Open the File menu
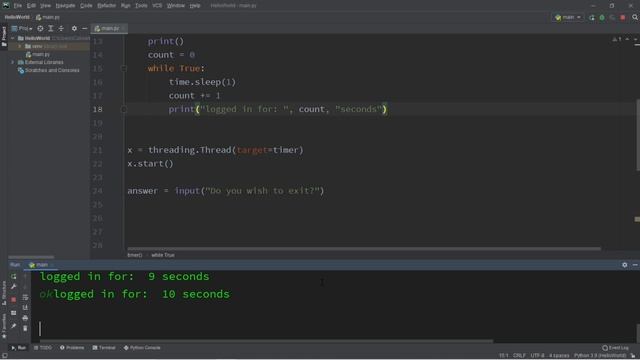Viewport: 640px width, 360px height. tap(18, 6)
